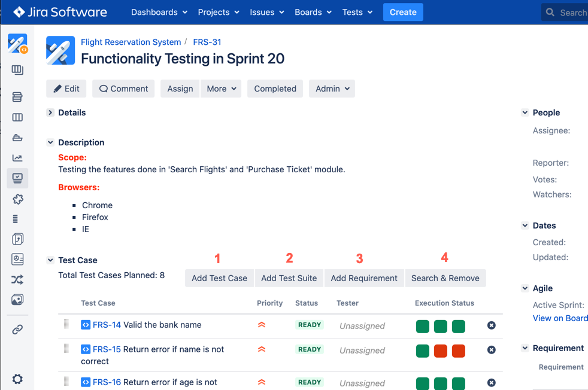
Task: Expand the Details section
Action: pos(50,112)
